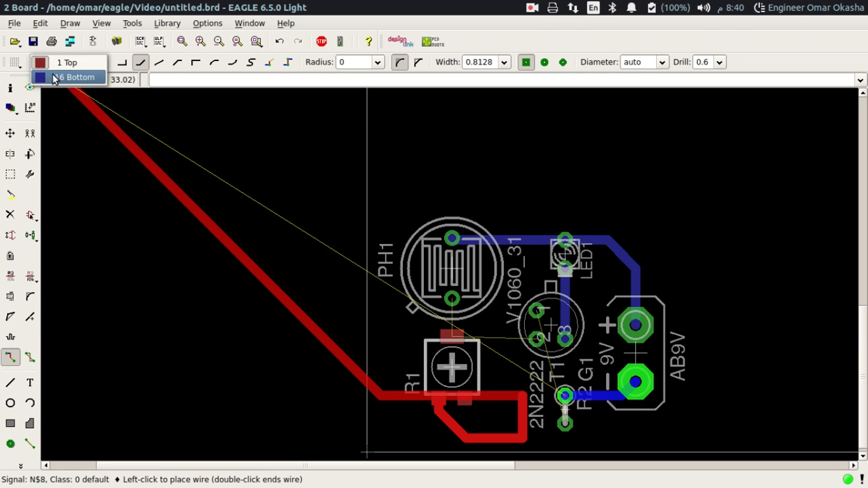Run a ULP program icon
This screenshot has width=868, height=488.
[159, 42]
